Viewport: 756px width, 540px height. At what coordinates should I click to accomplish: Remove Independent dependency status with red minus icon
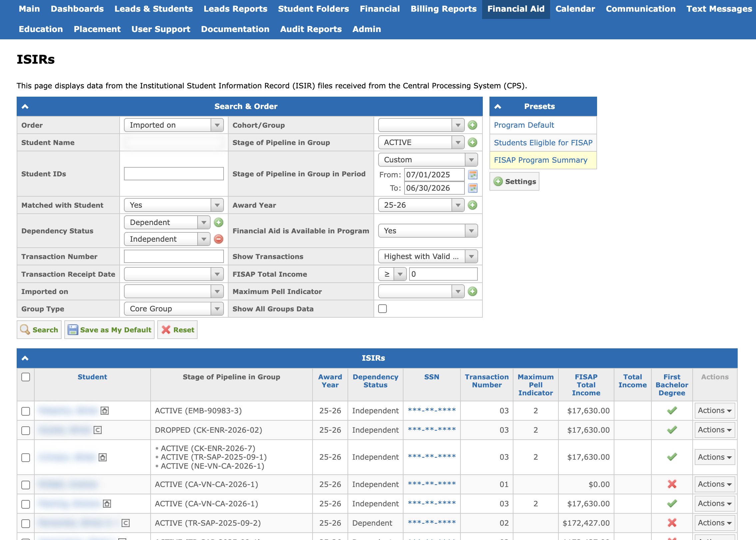point(219,239)
